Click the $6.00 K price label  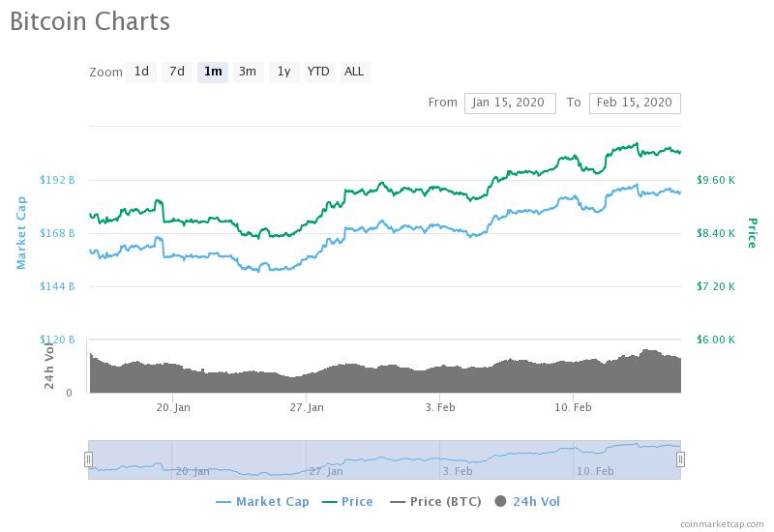(716, 340)
